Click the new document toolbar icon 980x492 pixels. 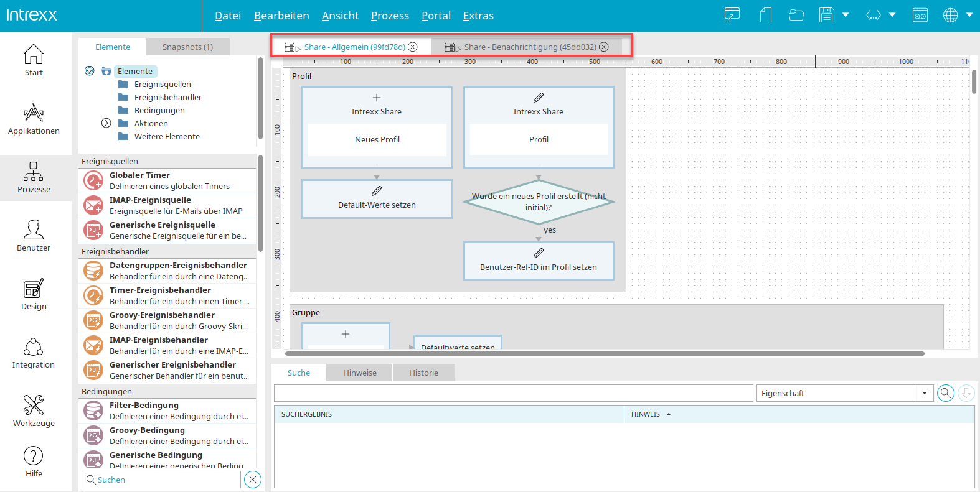[x=766, y=15]
